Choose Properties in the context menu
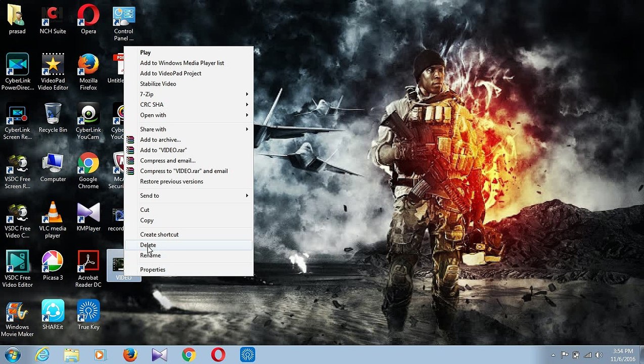The width and height of the screenshot is (644, 364). 153,270
